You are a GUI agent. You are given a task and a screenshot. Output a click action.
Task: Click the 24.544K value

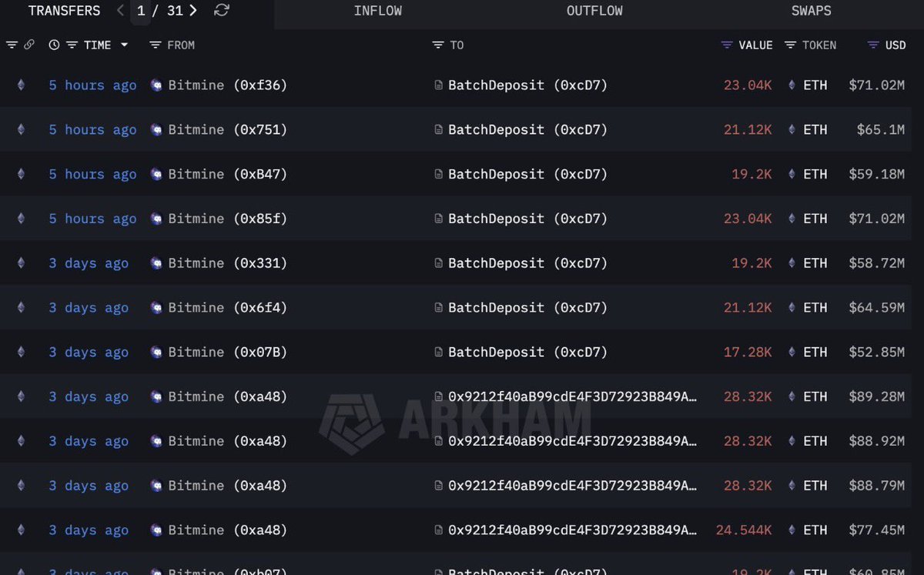click(x=744, y=530)
